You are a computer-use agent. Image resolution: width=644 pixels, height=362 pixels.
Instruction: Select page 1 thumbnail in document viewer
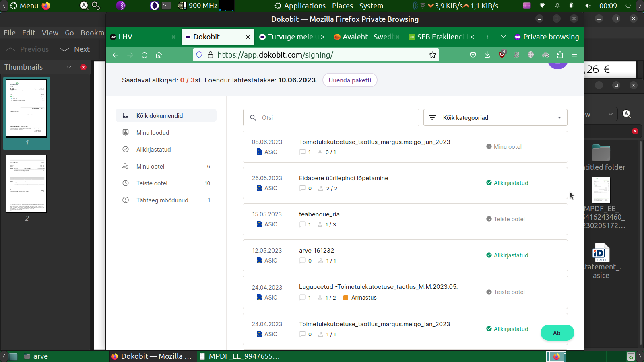(x=27, y=109)
